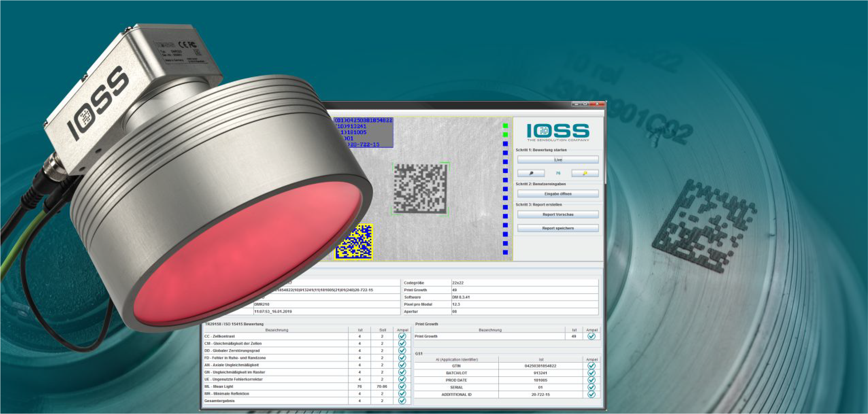The height and width of the screenshot is (414, 868).
Task: Click the GN - Ungleichmäßigkeit im Raster checkmark
Action: [402, 372]
